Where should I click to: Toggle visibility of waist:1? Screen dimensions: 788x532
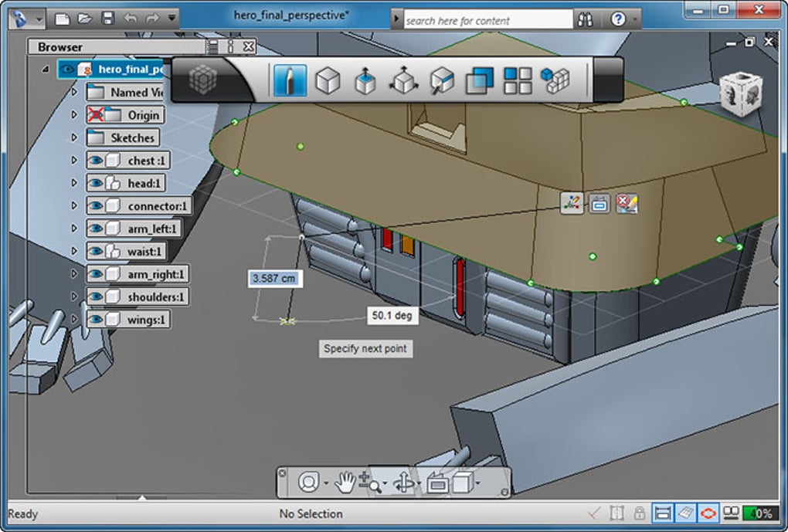click(96, 251)
